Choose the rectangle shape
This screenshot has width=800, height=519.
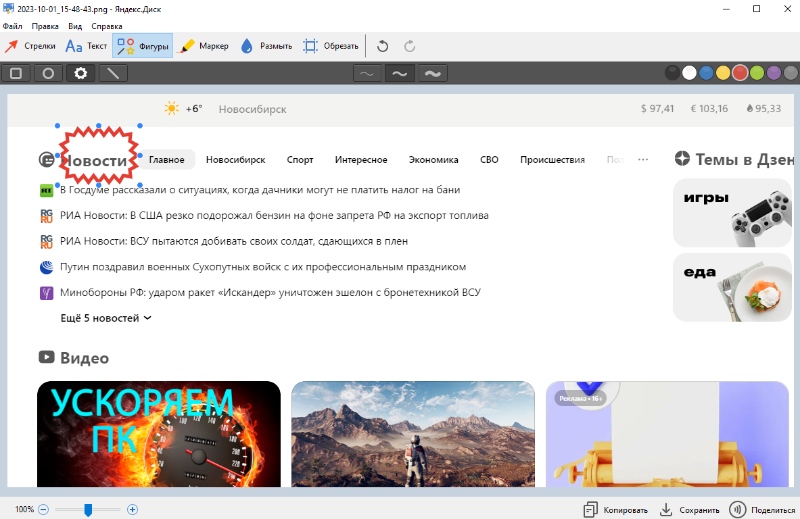point(16,73)
